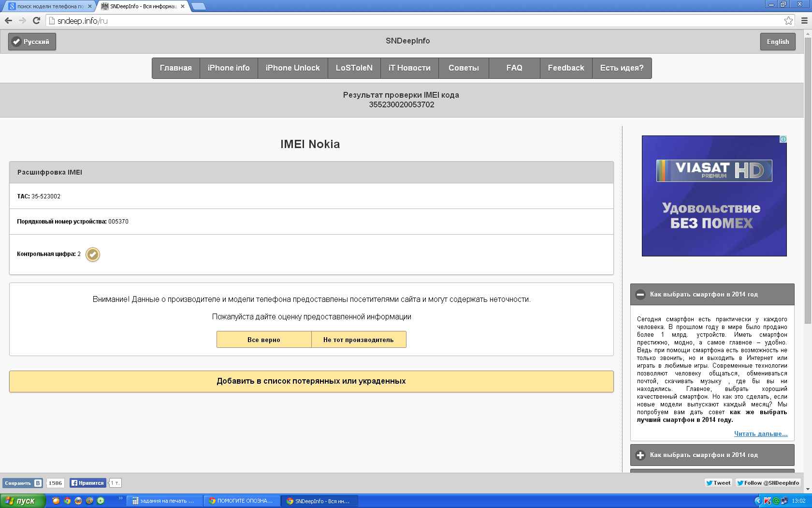
Task: Open the LoSToleN menu item
Action: coord(354,68)
